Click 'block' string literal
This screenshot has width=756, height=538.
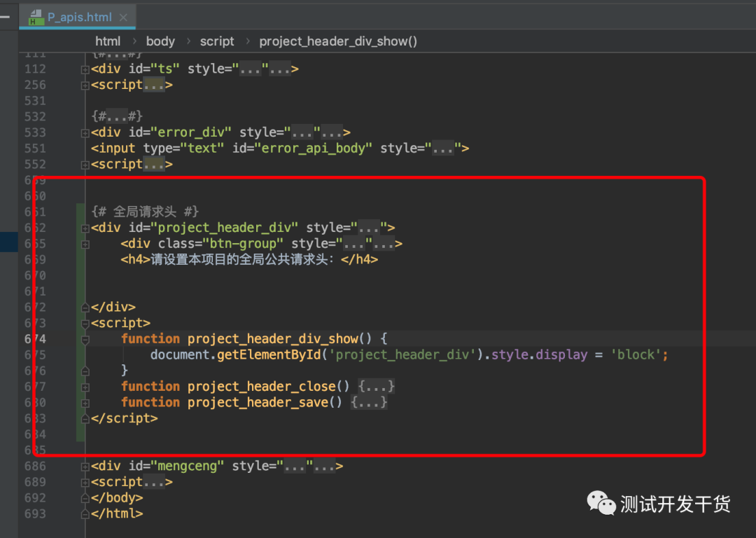[636, 354]
